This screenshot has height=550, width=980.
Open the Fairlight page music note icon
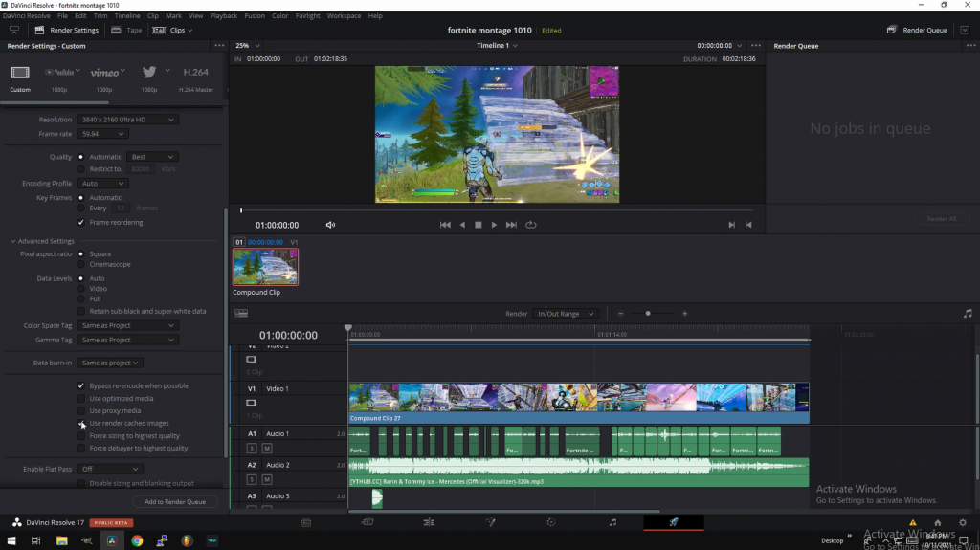tap(612, 522)
